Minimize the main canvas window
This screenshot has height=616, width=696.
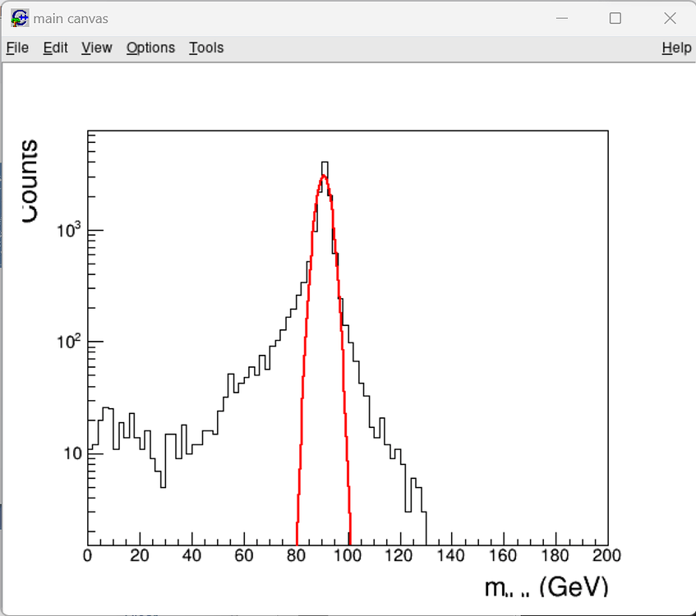(562, 18)
